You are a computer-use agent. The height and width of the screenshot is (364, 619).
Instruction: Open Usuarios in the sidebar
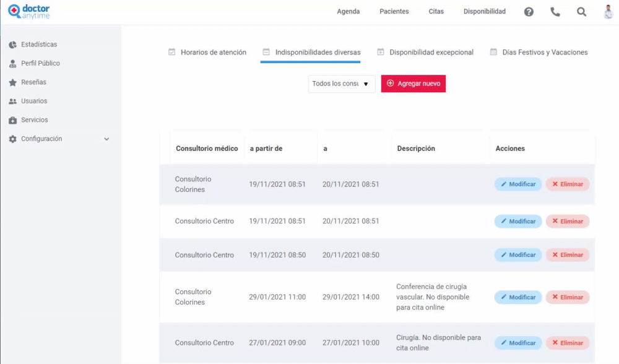pyautogui.click(x=34, y=101)
